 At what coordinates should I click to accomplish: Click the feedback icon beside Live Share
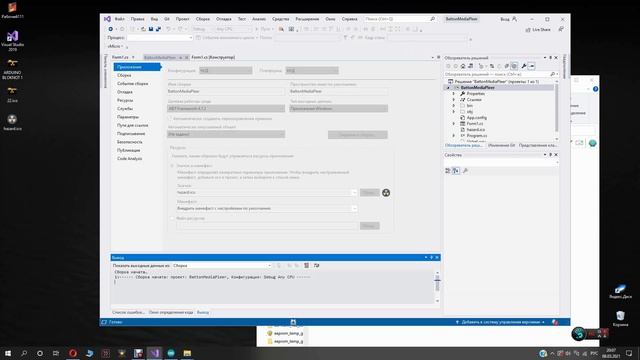561,29
